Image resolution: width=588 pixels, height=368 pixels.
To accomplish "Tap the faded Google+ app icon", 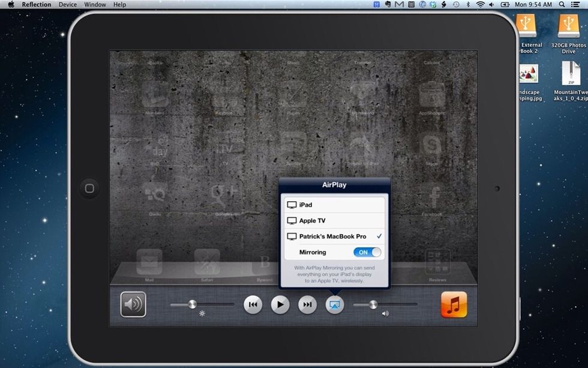I will [x=224, y=197].
